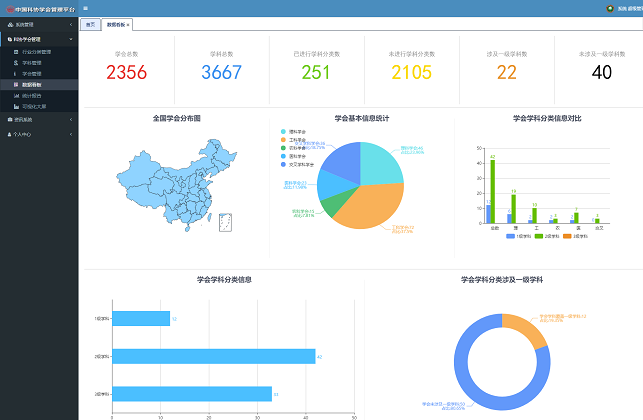The height and width of the screenshot is (420, 643).
Task: Toggle the green pie legend item
Action: pyautogui.click(x=294, y=148)
